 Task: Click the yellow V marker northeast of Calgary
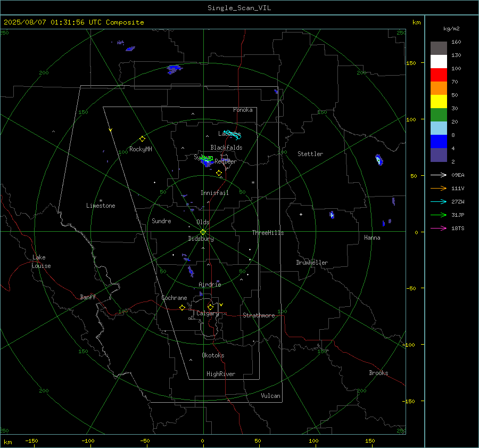[221, 305]
